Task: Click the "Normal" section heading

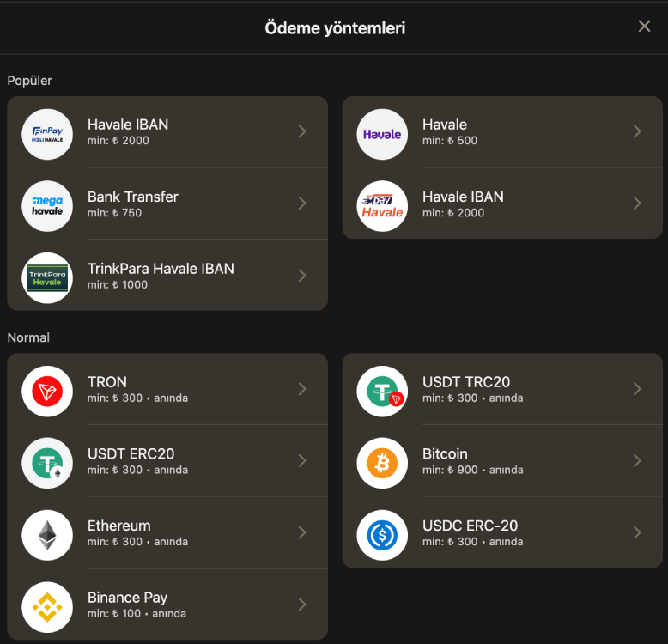Action: pyautogui.click(x=28, y=337)
